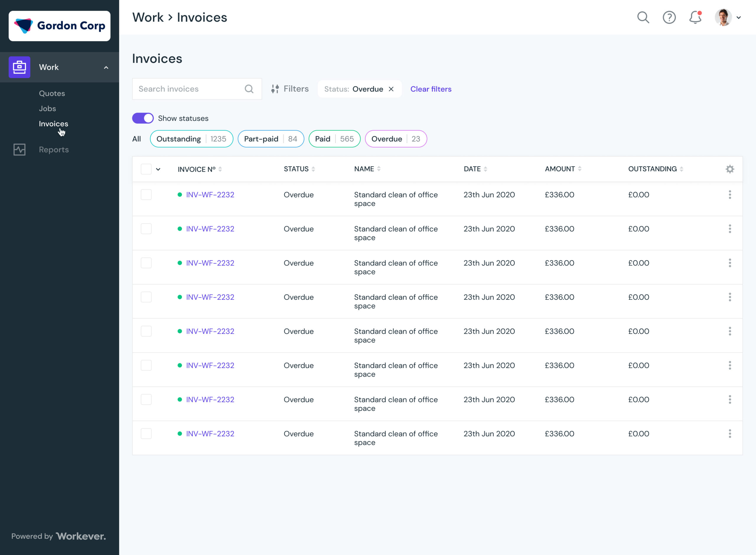Expand the user profile menu
The width and height of the screenshot is (756, 555).
(x=739, y=17)
